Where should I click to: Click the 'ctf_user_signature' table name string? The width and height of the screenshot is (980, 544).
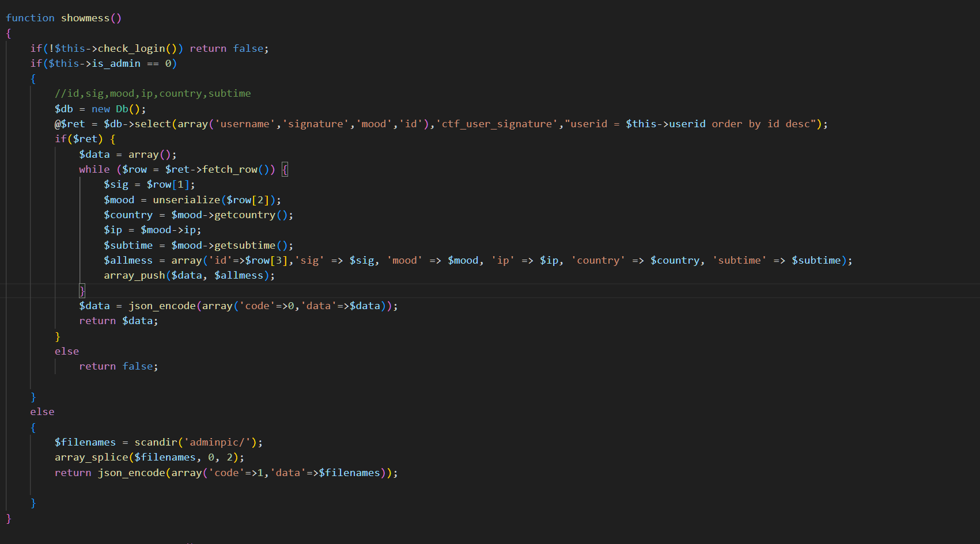(497, 124)
